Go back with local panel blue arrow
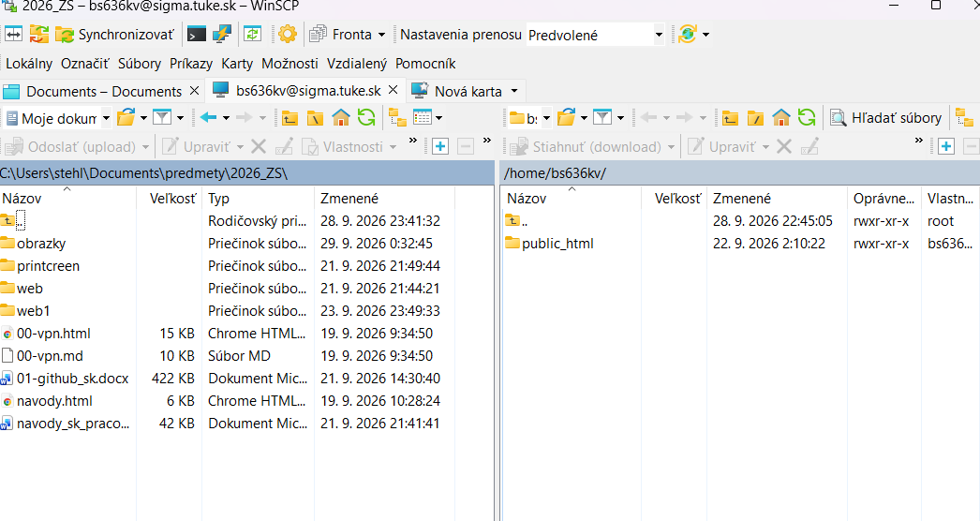Screen dimensions: 980x521 (208, 117)
